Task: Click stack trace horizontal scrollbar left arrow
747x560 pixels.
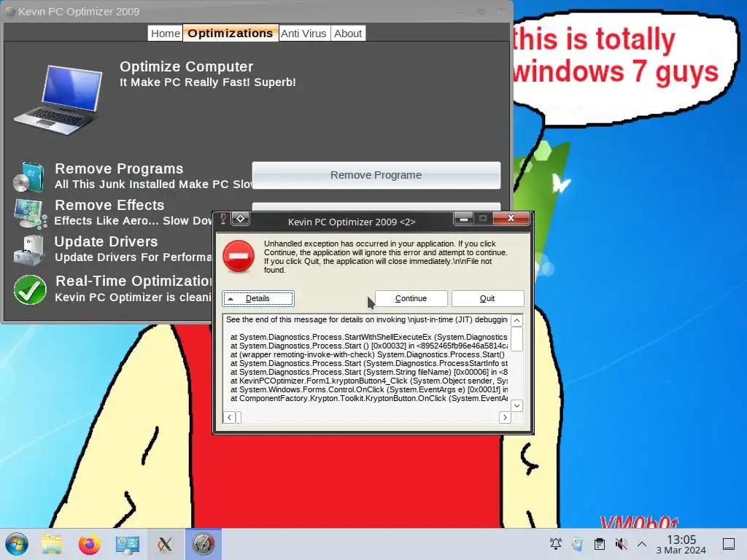Action: [229, 418]
